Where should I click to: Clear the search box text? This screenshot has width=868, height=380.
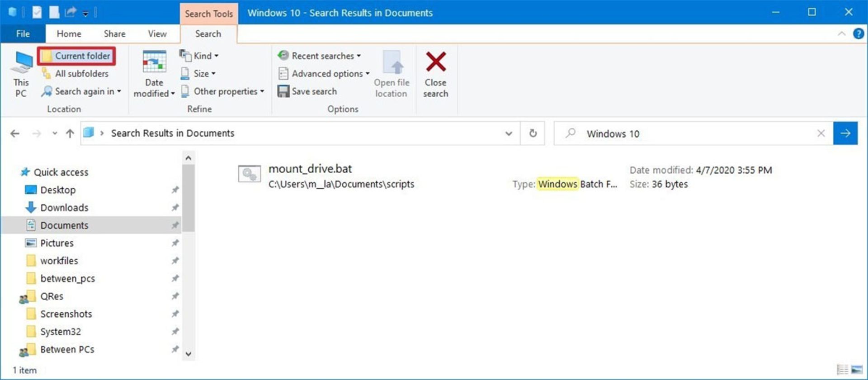821,133
